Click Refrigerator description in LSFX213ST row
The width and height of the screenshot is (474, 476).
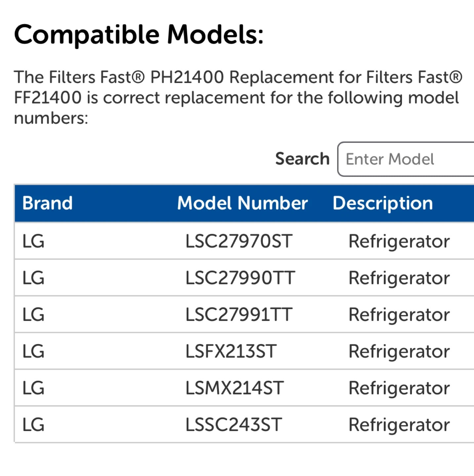pos(399,351)
